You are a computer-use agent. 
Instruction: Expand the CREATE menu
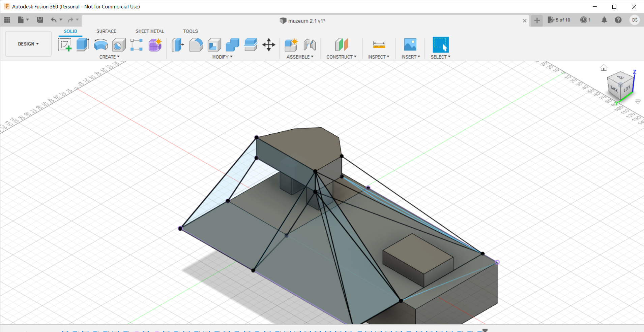pos(109,57)
